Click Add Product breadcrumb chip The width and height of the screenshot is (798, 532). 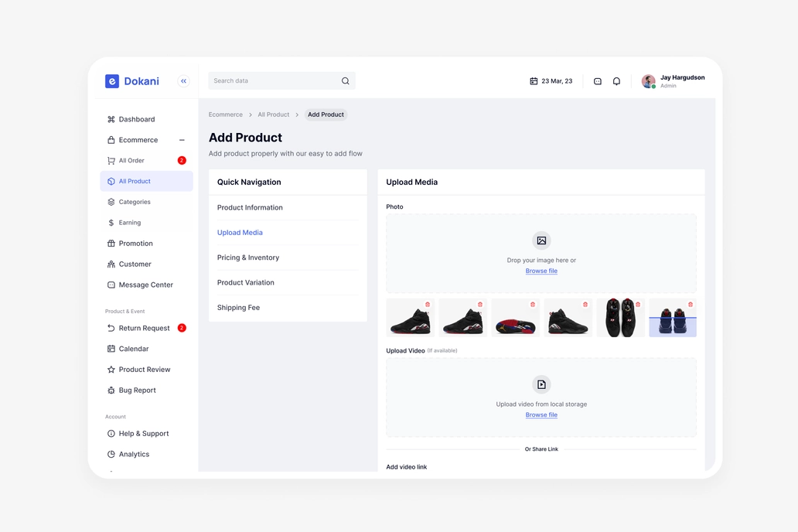coord(326,114)
